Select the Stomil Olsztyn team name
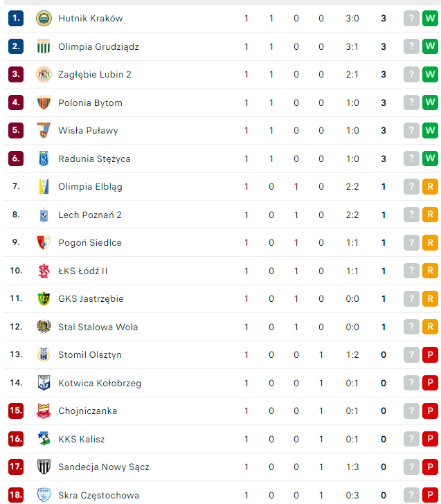Viewport: 441px width, 504px height. point(90,354)
